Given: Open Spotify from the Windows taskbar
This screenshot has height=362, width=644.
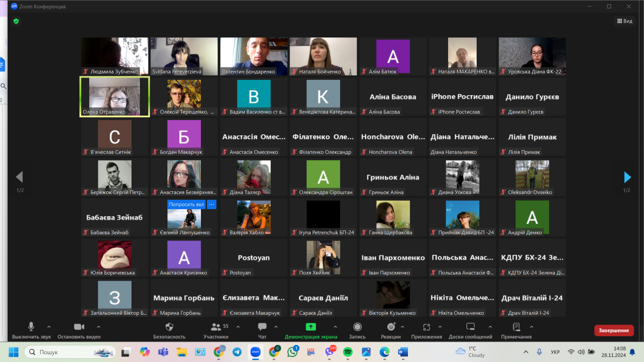Looking at the screenshot, I should [x=348, y=352].
